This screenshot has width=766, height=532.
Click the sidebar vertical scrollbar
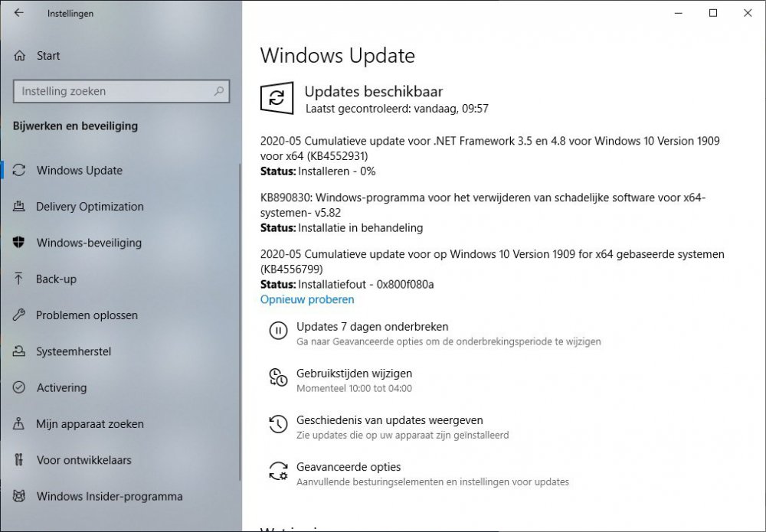click(240, 322)
